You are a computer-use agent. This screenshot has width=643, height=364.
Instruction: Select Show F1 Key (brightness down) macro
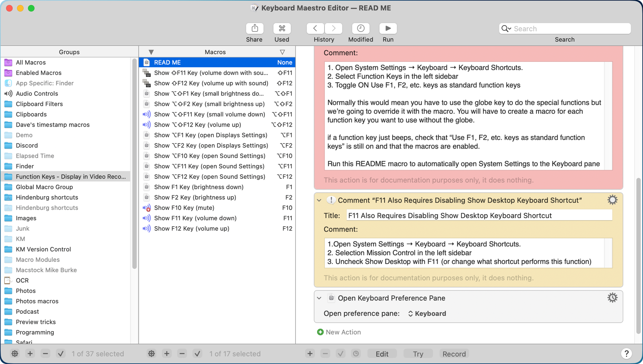tap(217, 187)
